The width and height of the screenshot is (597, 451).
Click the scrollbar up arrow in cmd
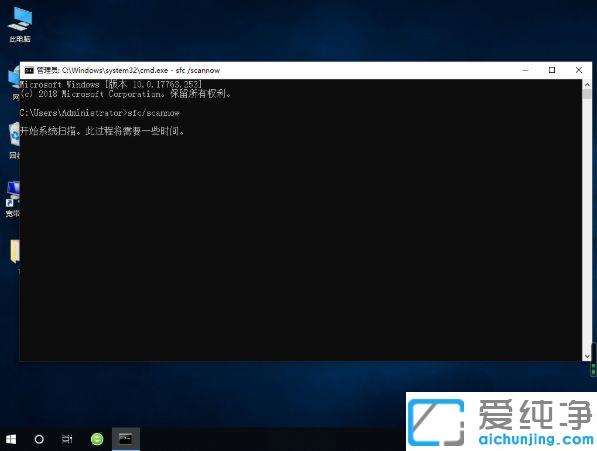(587, 84)
